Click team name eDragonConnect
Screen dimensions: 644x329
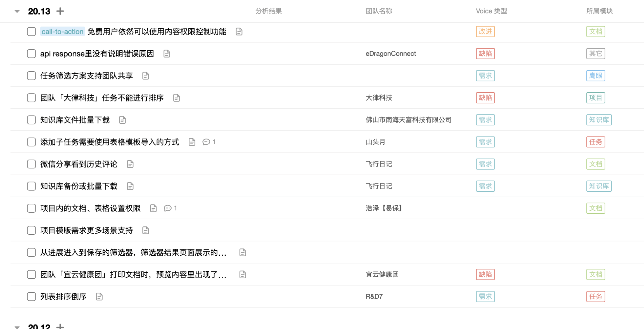coord(391,54)
